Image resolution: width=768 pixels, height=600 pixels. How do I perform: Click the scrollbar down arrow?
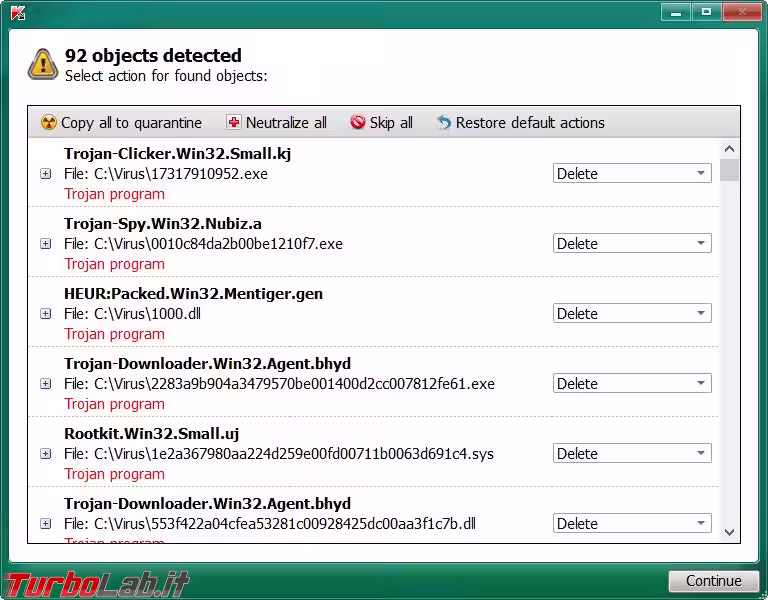coord(729,532)
